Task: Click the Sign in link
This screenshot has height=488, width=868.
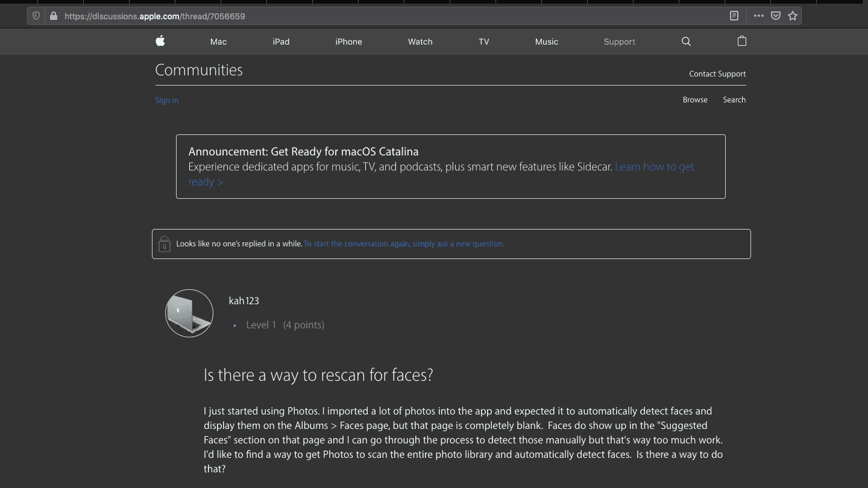Action: tap(167, 101)
